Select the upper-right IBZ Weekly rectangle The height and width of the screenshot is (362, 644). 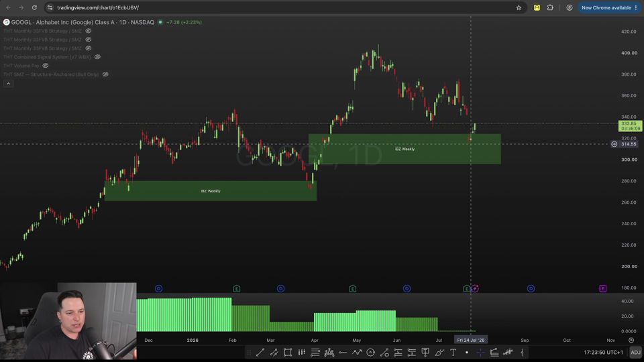(x=405, y=149)
